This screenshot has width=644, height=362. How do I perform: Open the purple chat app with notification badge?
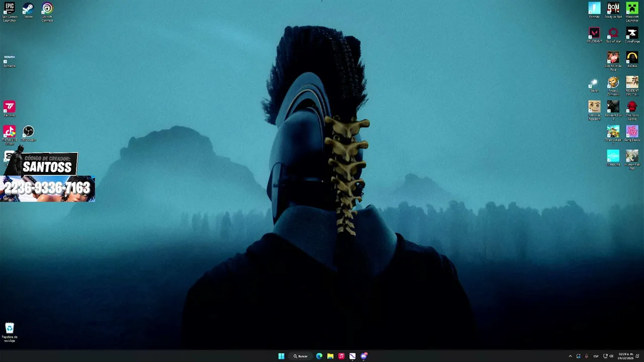click(x=364, y=356)
